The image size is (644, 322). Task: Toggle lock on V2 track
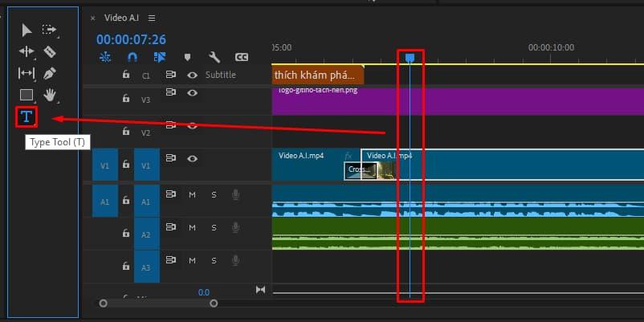(126, 132)
